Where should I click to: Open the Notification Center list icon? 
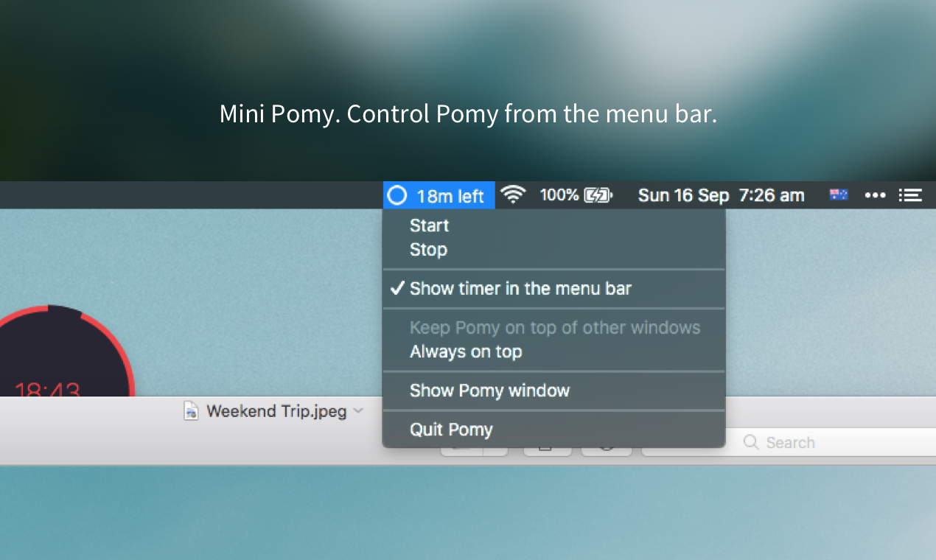click(x=910, y=195)
